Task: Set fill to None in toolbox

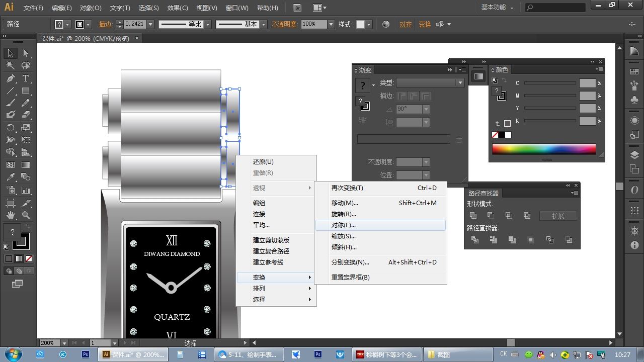Action: tap(29, 259)
